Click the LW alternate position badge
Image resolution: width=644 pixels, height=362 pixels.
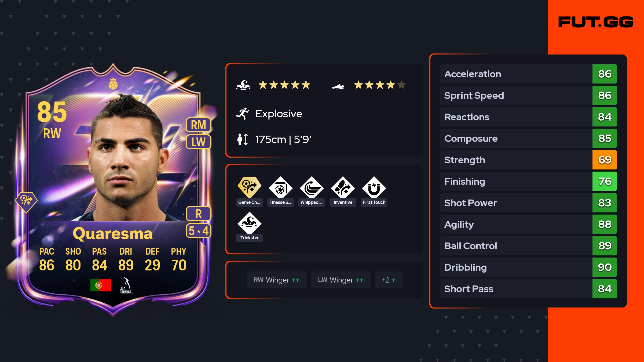pos(199,142)
